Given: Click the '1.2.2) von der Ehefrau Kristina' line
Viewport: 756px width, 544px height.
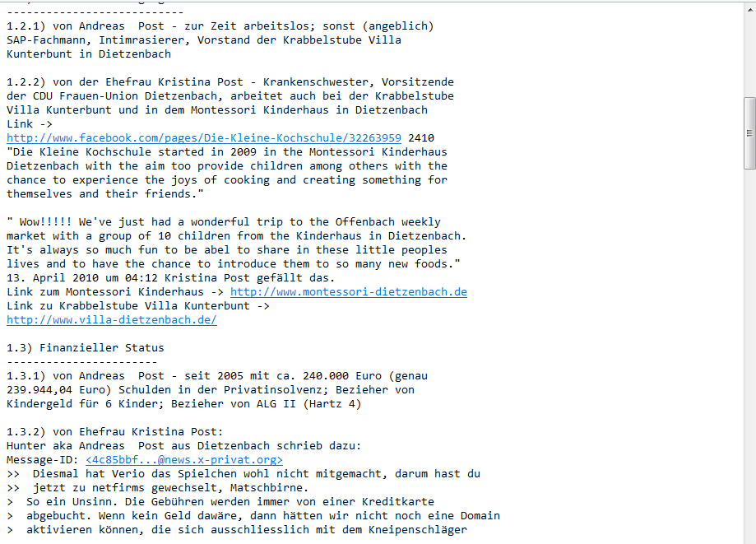Looking at the screenshot, I should click(230, 82).
